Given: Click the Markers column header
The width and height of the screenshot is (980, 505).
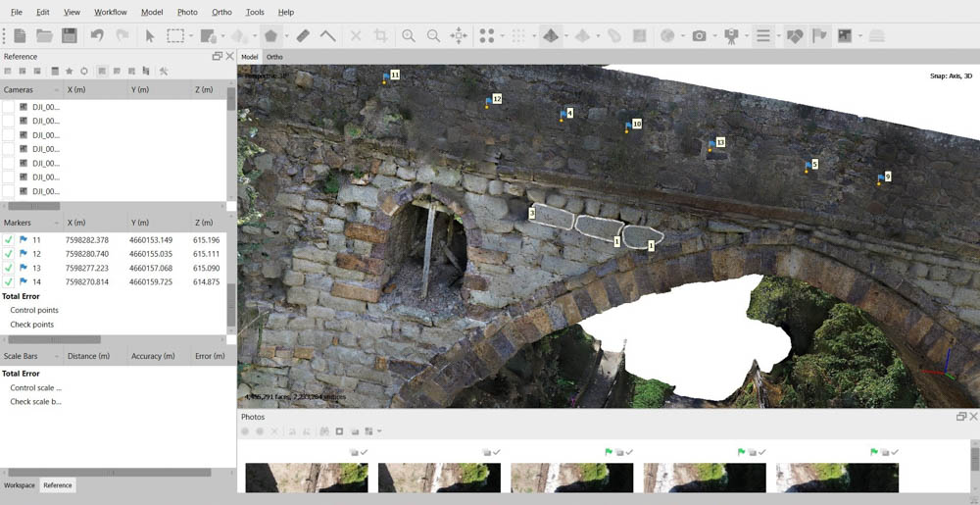Looking at the screenshot, I should 31,223.
